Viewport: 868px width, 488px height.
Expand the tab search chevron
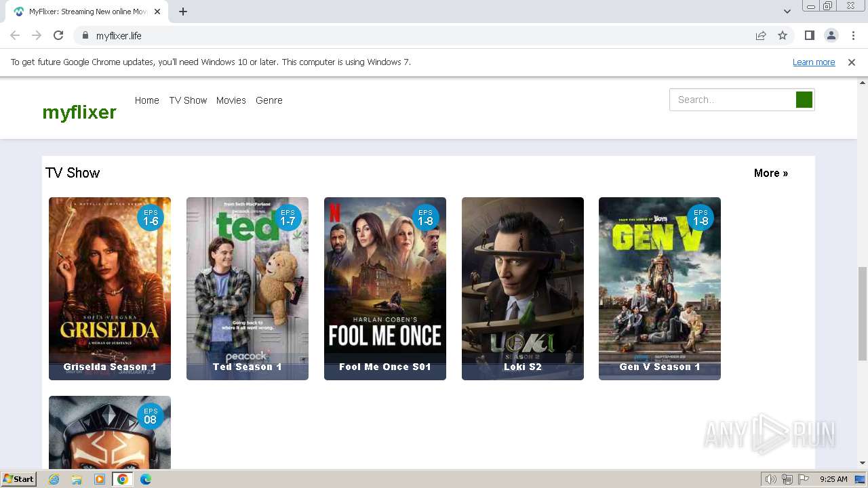787,12
